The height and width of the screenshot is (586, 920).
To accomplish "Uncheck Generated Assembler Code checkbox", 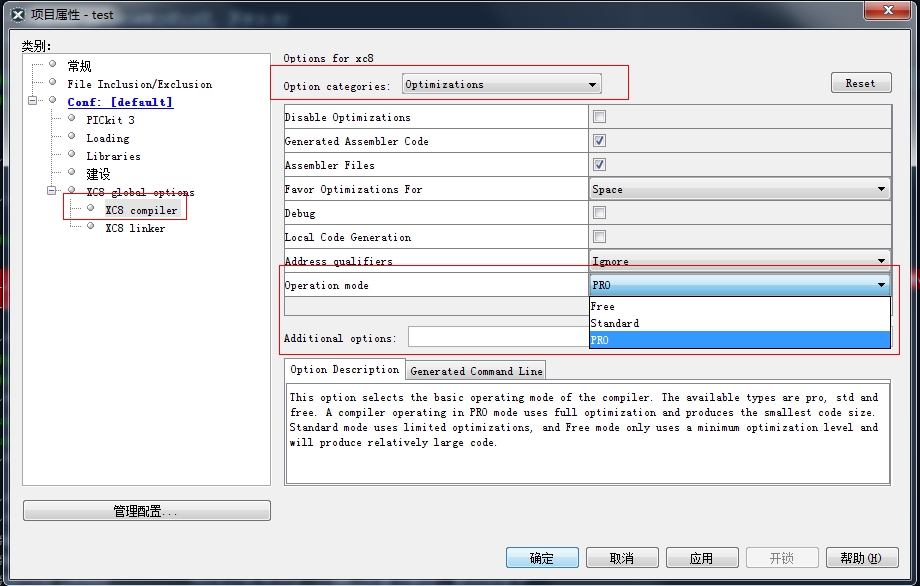I will pyautogui.click(x=599, y=141).
